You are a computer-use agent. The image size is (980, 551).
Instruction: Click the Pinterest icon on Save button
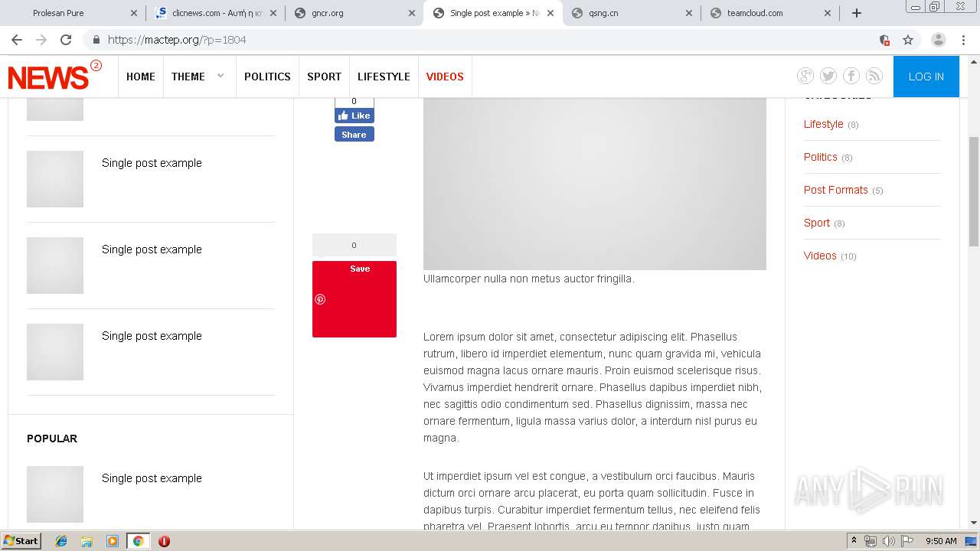point(320,299)
